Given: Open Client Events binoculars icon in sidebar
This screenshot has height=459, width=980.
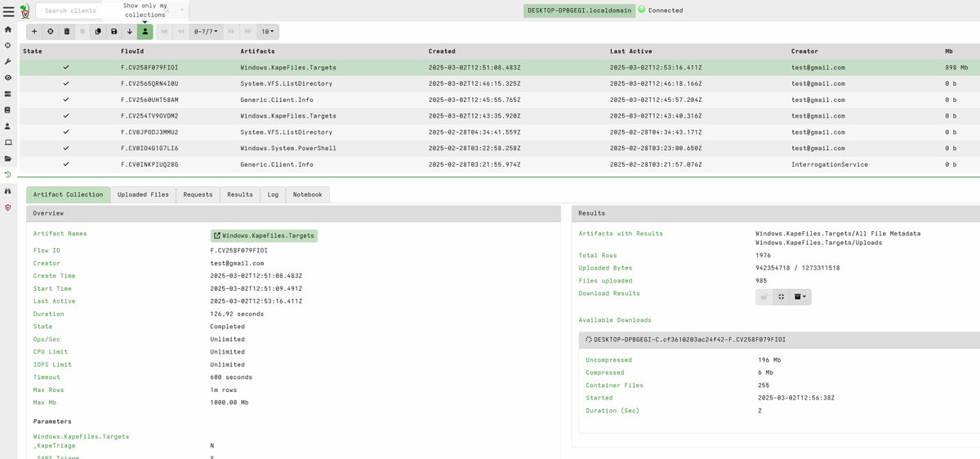Looking at the screenshot, I should 8,191.
